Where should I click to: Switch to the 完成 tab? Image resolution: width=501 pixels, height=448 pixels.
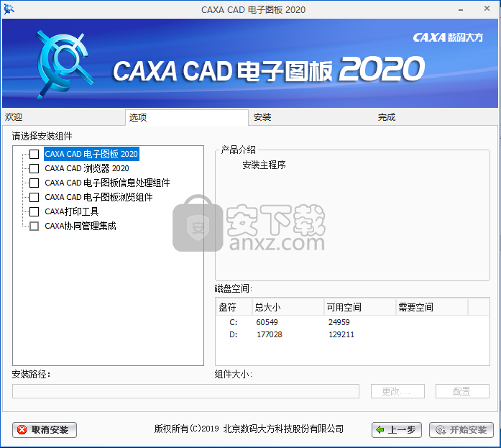(436, 117)
